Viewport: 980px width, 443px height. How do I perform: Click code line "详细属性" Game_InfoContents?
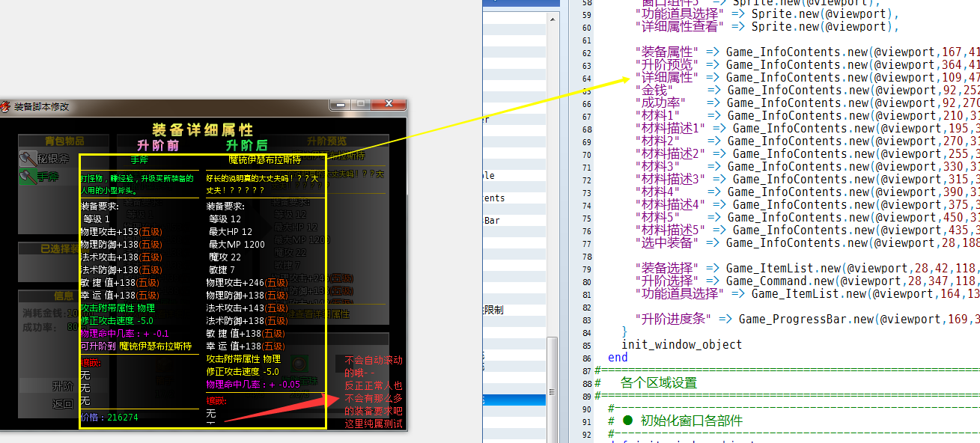click(806, 77)
